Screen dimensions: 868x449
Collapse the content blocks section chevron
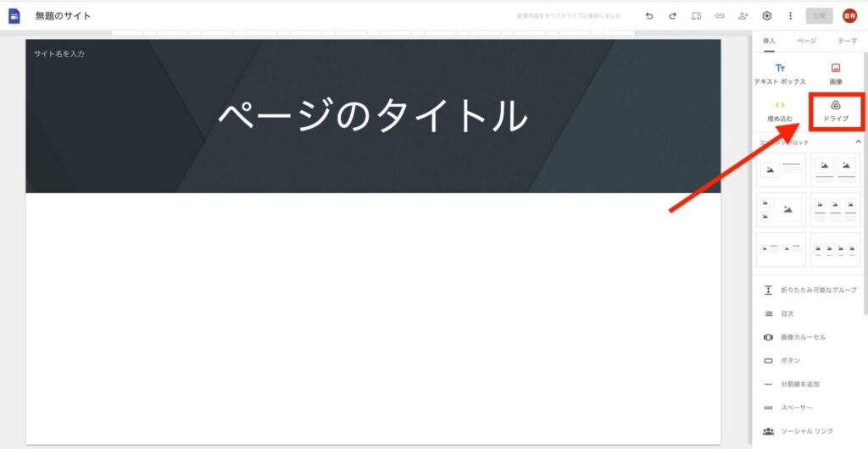point(858,142)
